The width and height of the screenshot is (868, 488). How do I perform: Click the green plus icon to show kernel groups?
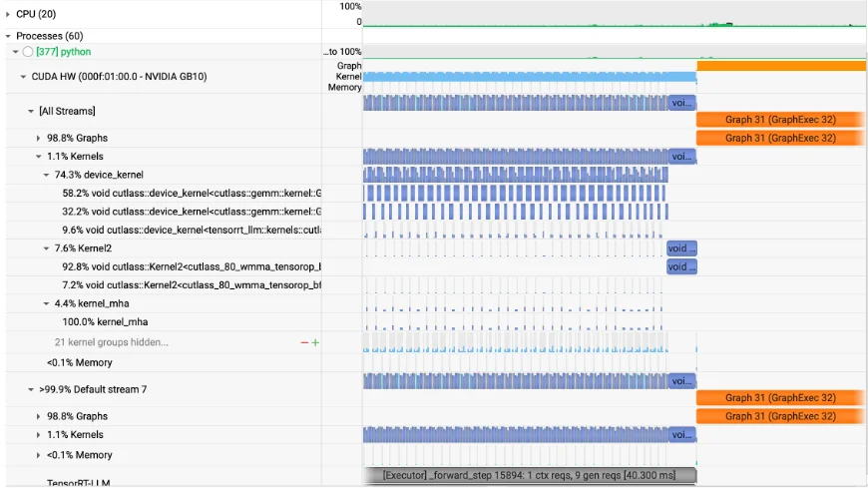point(316,342)
